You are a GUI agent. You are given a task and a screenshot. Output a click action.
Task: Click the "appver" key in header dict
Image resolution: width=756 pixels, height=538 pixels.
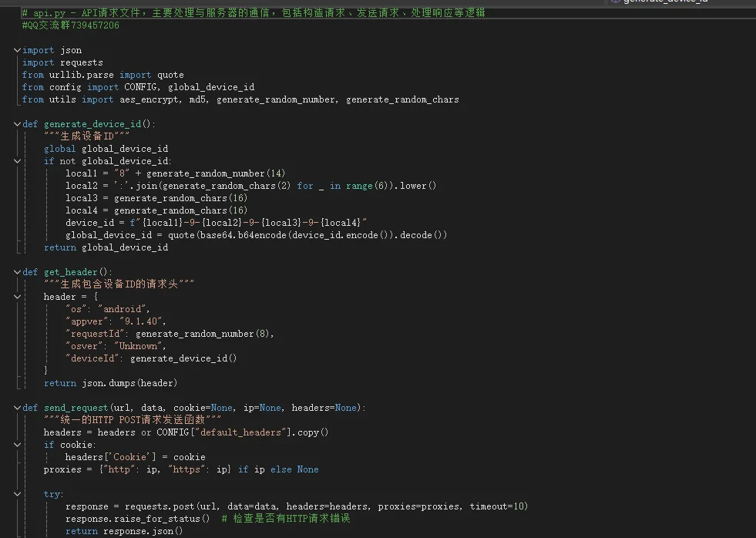pyautogui.click(x=89, y=321)
